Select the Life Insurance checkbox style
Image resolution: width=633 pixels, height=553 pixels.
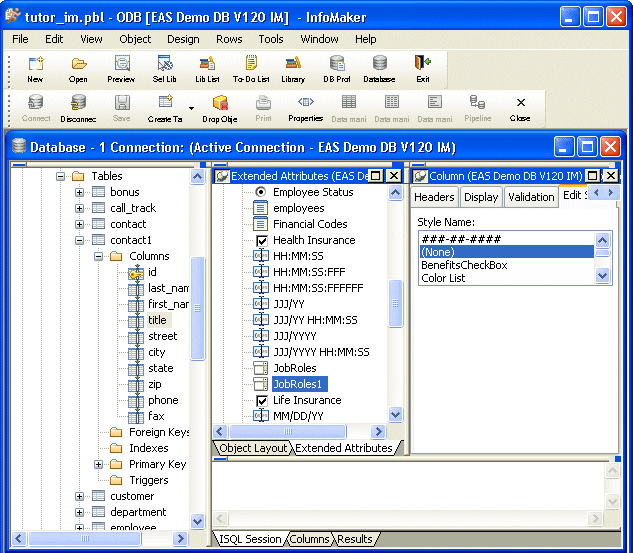[262, 400]
